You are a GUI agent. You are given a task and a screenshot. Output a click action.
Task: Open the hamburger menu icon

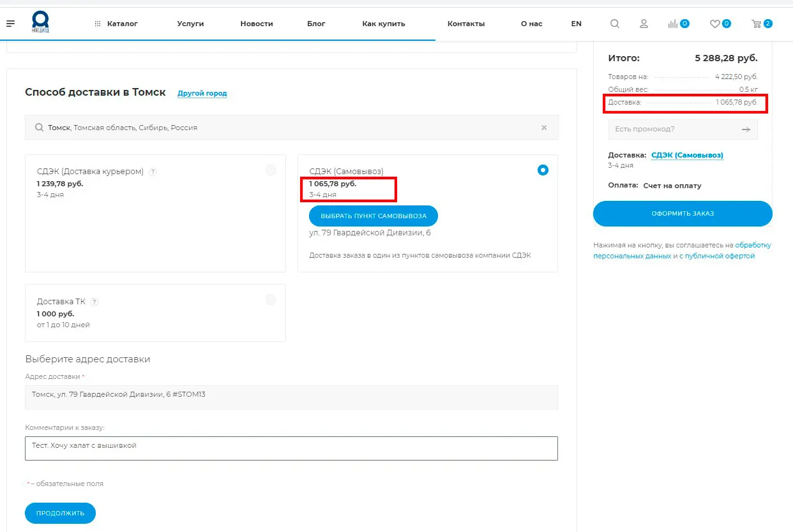(x=10, y=24)
